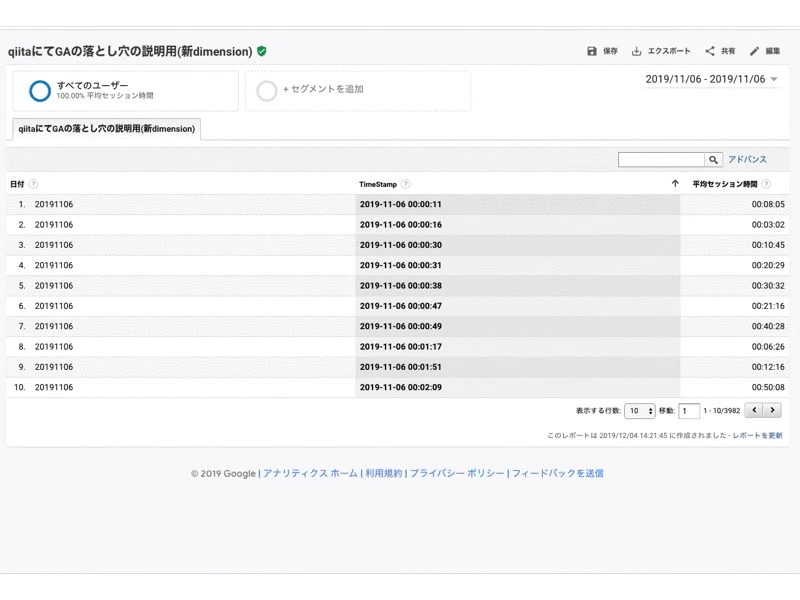Screen dimensions: 800x600
Task: Open 利用規約 terms footer link
Action: tap(384, 473)
